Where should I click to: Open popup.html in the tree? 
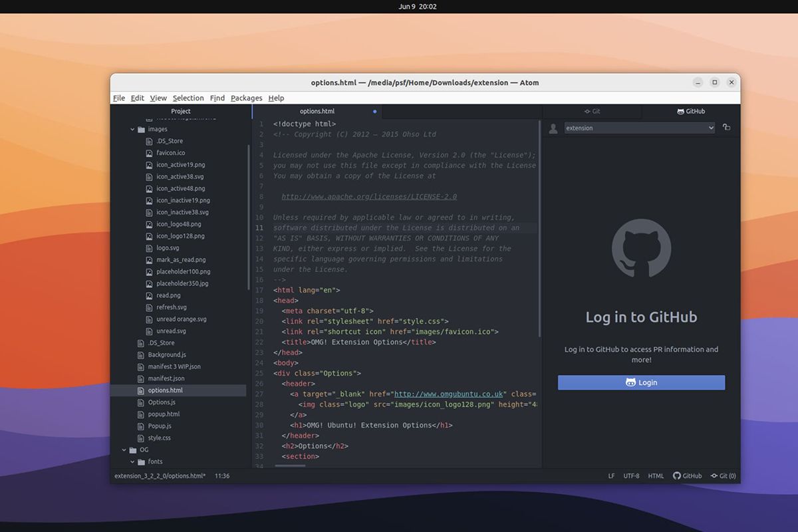coord(164,414)
